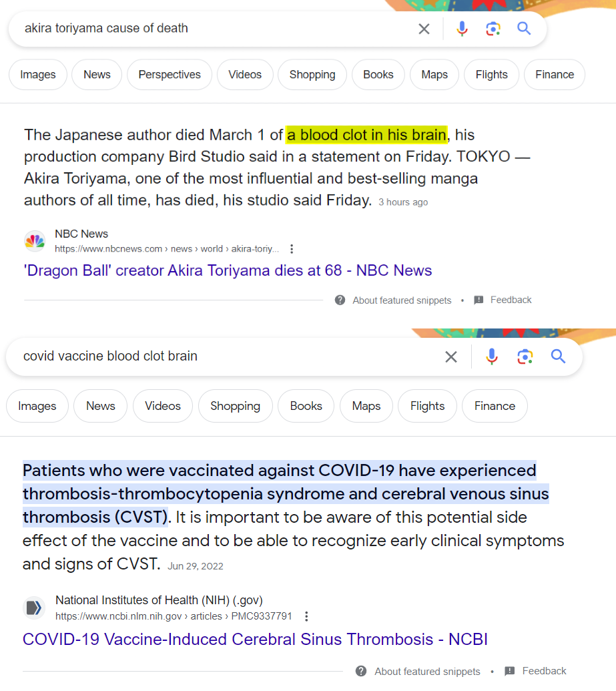Open the three-dot menu next to the NBC News result
This screenshot has width=616, height=691.
(x=292, y=249)
